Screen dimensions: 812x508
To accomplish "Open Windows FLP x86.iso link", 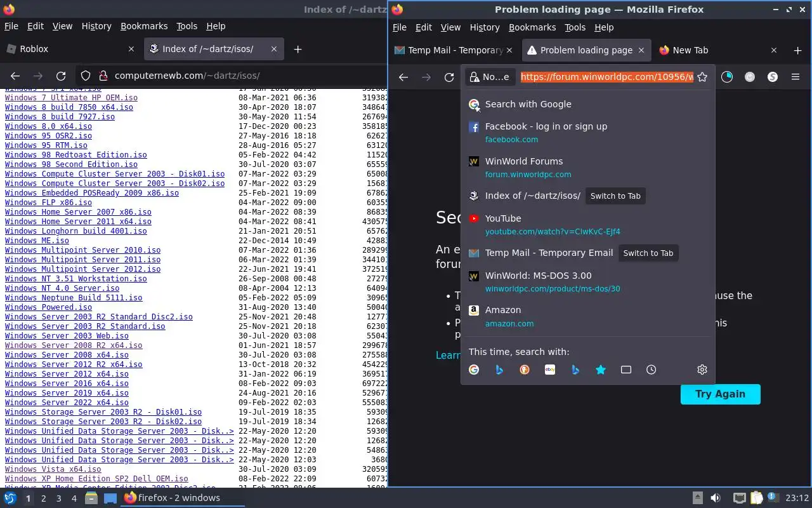I will 48,203.
